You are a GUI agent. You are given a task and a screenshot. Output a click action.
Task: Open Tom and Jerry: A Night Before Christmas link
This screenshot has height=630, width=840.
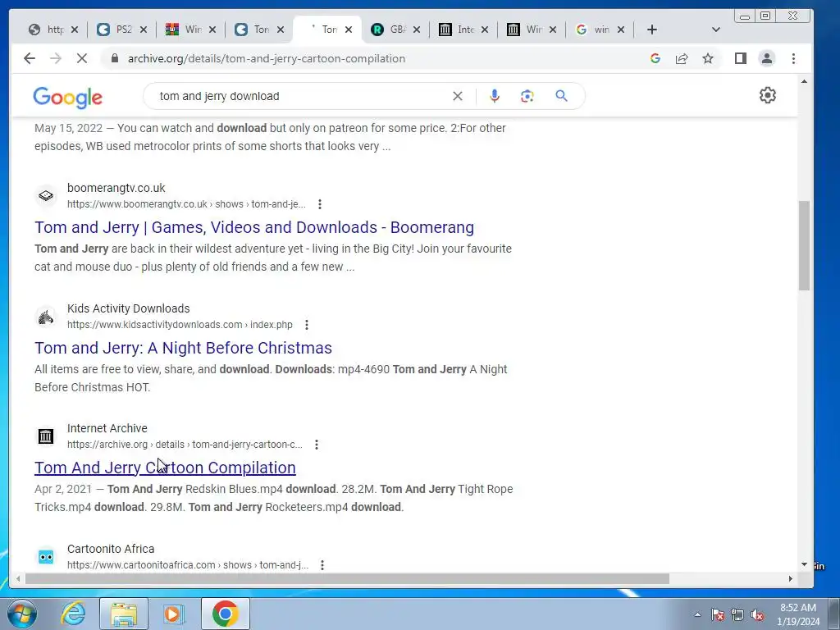(x=183, y=348)
